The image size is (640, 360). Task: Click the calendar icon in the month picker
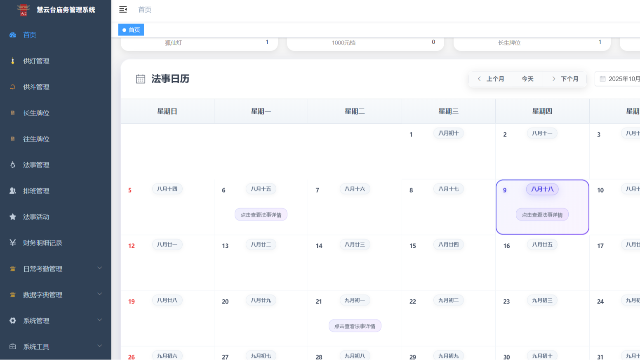point(602,79)
